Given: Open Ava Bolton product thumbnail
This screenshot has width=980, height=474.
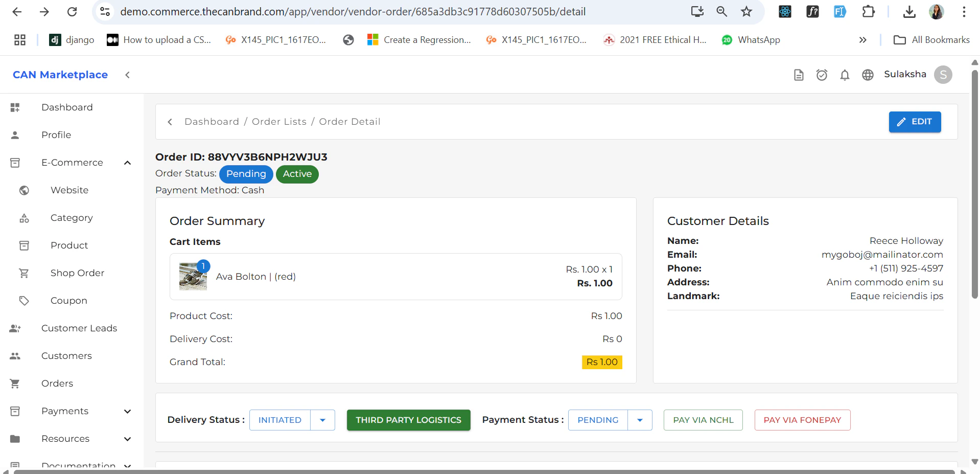Looking at the screenshot, I should 193,277.
